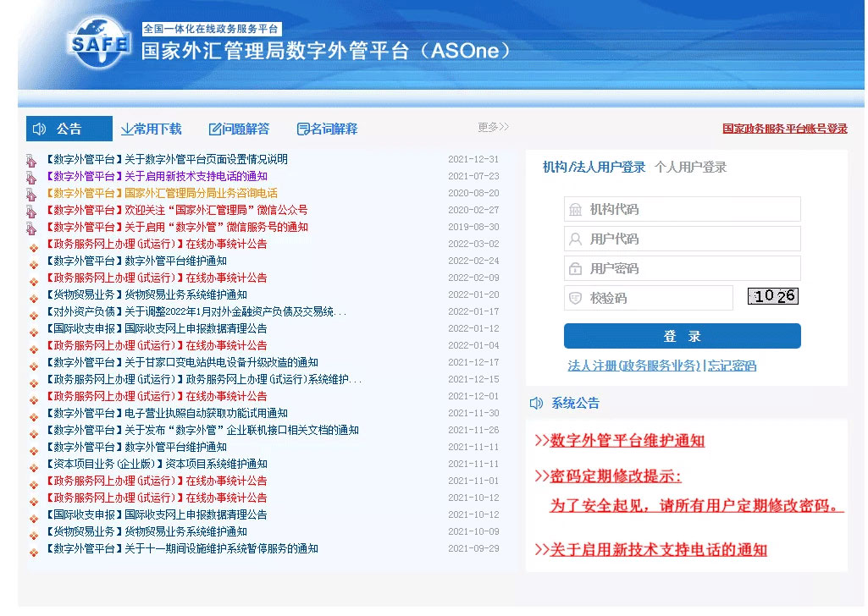Open the 名词解释 tab
Screen dimensions: 868x616
coord(327,129)
